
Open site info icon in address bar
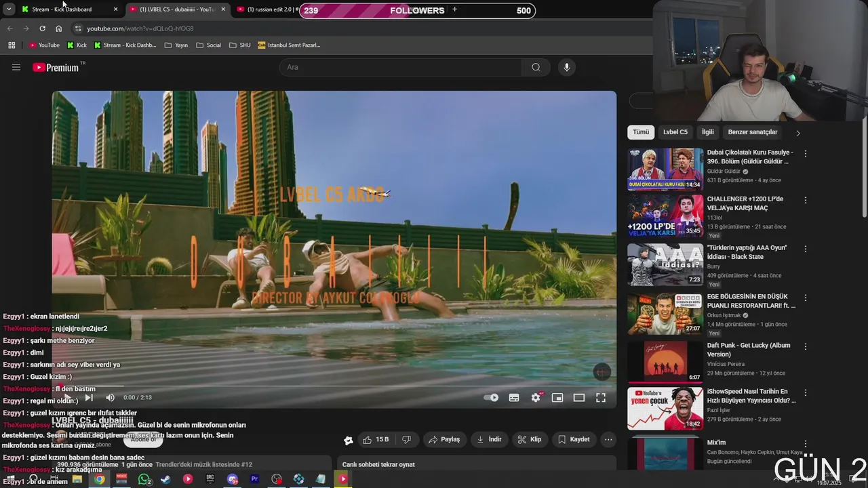click(x=78, y=28)
